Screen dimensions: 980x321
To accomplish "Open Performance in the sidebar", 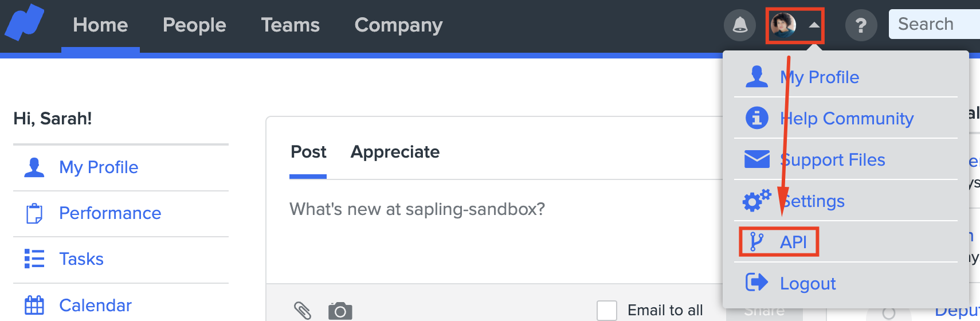I will tap(110, 213).
